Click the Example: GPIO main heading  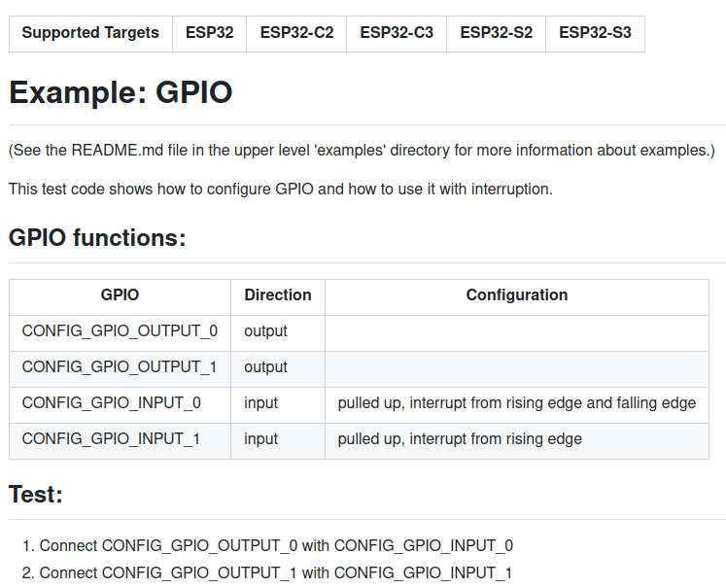tap(121, 92)
